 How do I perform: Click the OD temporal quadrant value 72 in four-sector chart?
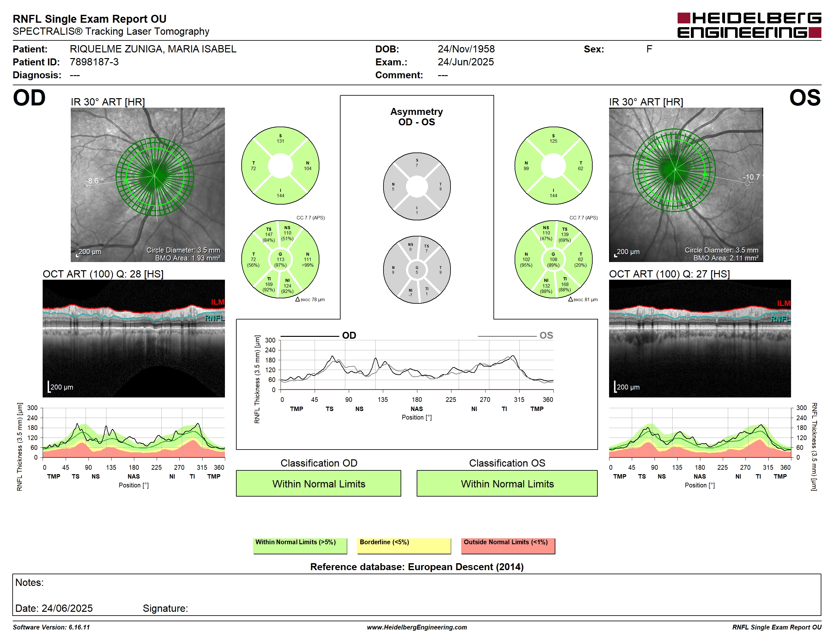253,168
